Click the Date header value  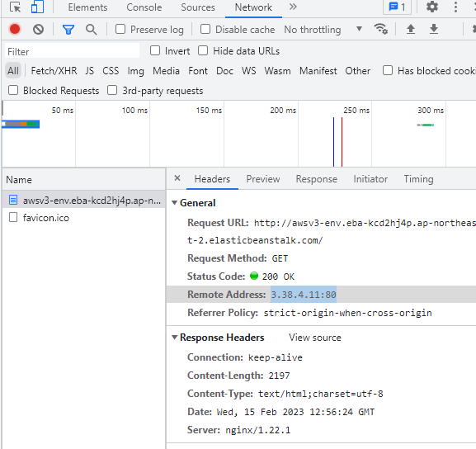(295, 412)
